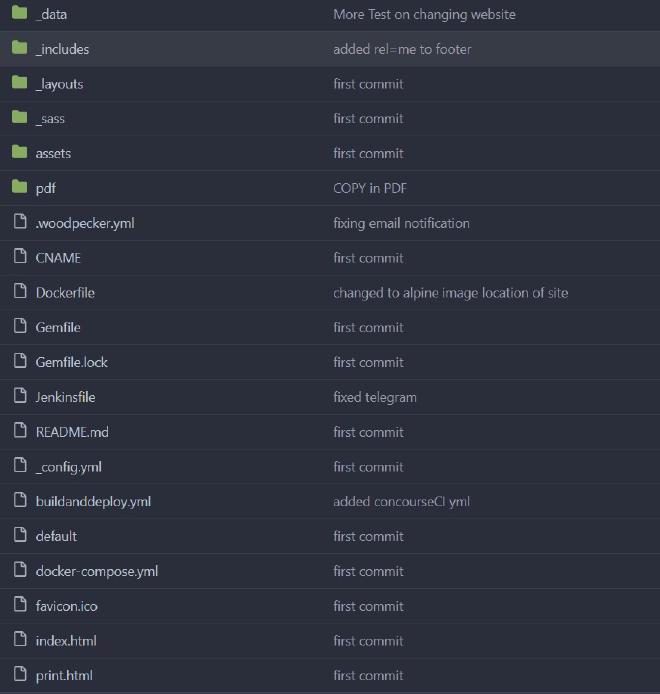The height and width of the screenshot is (694, 660).
Task: Open docker-compose.yml file
Action: [96, 571]
